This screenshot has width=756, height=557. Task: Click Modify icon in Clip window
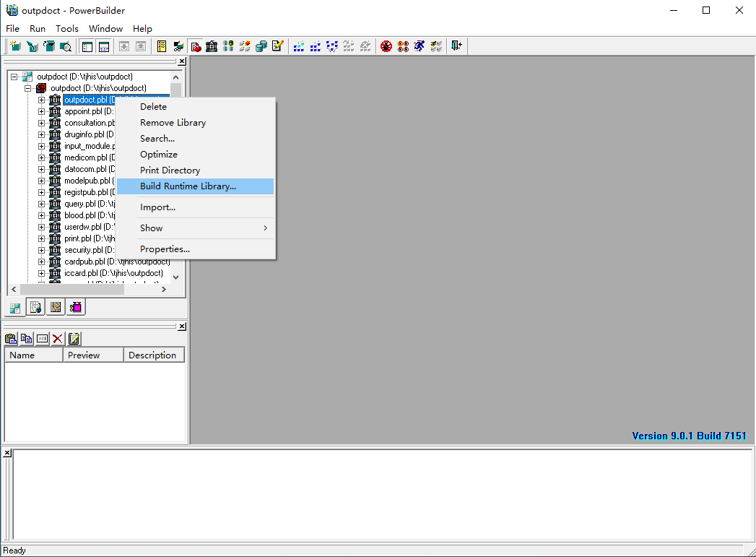74,339
